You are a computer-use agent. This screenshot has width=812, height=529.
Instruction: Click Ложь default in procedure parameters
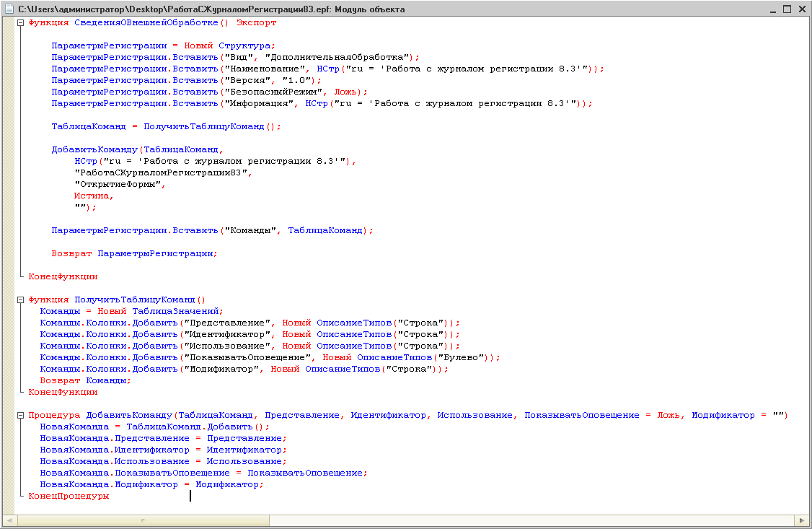[x=668, y=416]
